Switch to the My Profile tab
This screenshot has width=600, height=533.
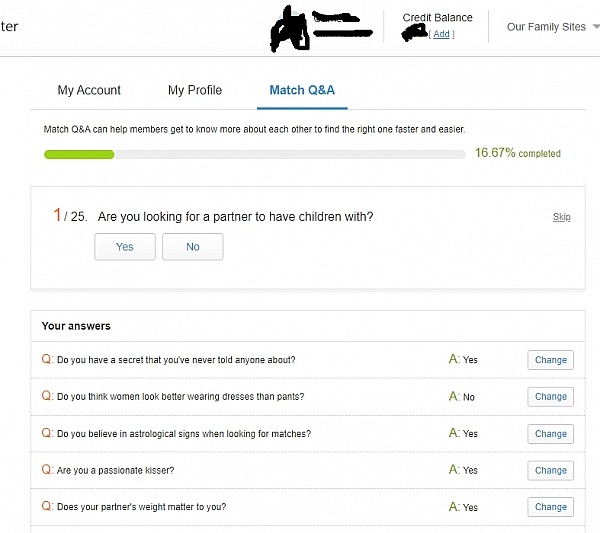(x=195, y=90)
